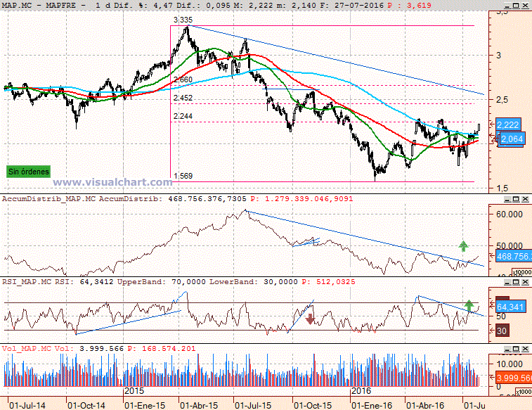Click the 'Sin órdenes' green button
This screenshot has height=410, width=532.
pos(29,172)
